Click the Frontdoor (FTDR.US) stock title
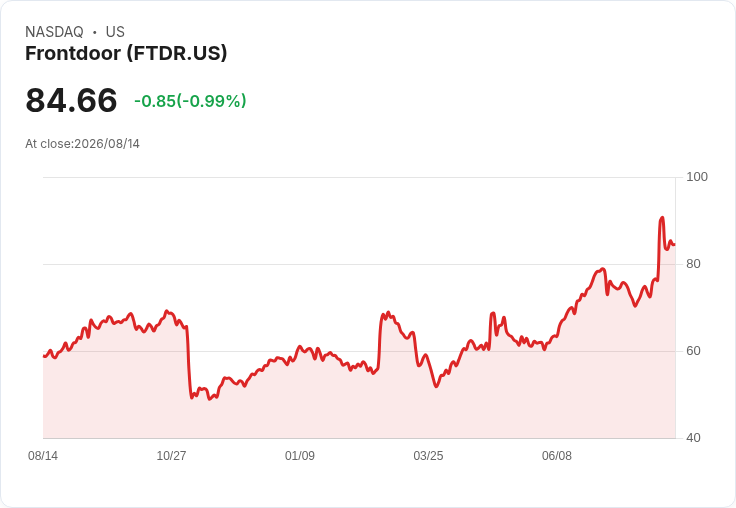This screenshot has width=736, height=508. click(126, 54)
